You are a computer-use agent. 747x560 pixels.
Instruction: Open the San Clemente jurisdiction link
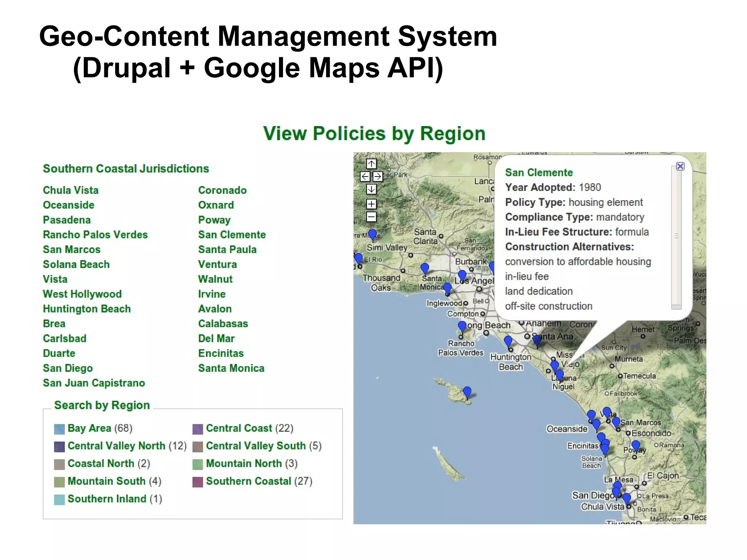pyautogui.click(x=232, y=235)
